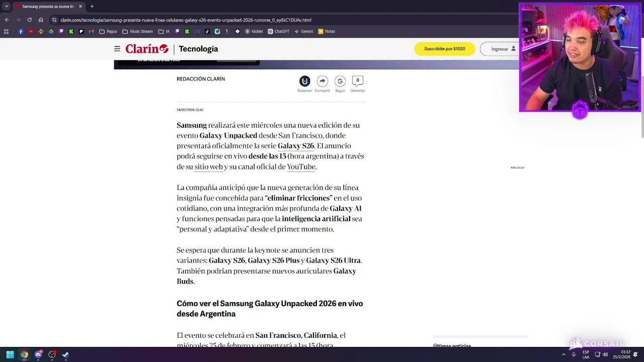Open the tab search dropdown arrow

tap(6, 7)
